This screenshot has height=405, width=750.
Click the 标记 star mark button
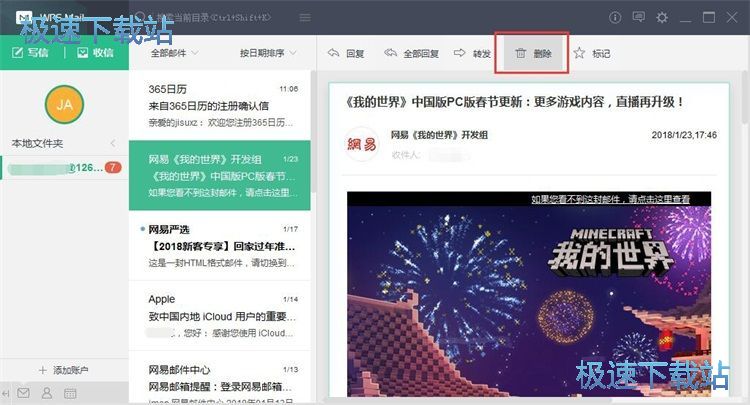[x=592, y=54]
